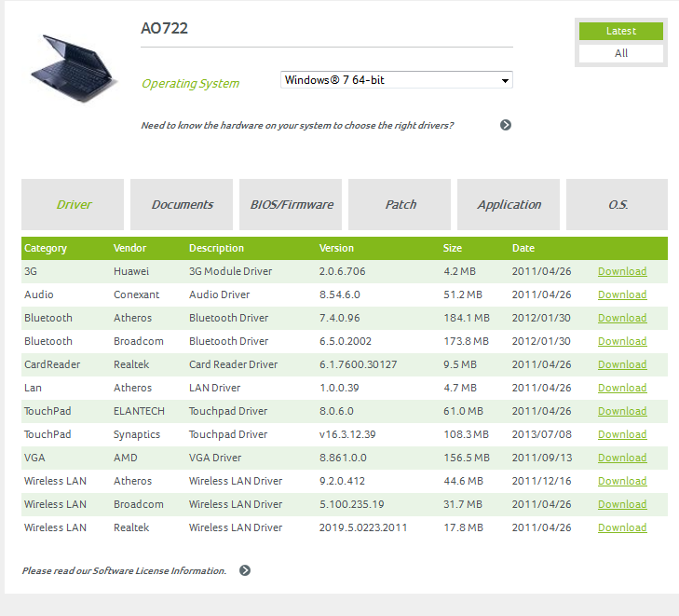
Task: Open the Patch tab
Action: click(400, 204)
